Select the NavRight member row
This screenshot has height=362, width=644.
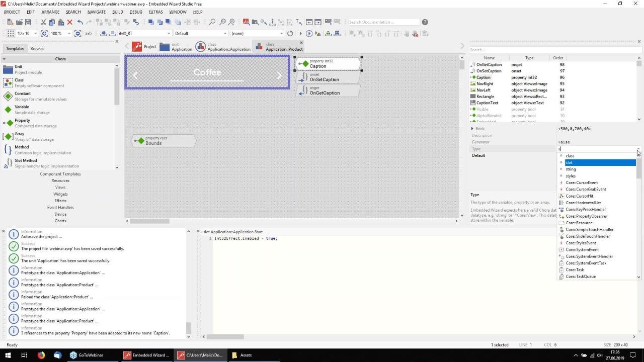(x=552, y=83)
